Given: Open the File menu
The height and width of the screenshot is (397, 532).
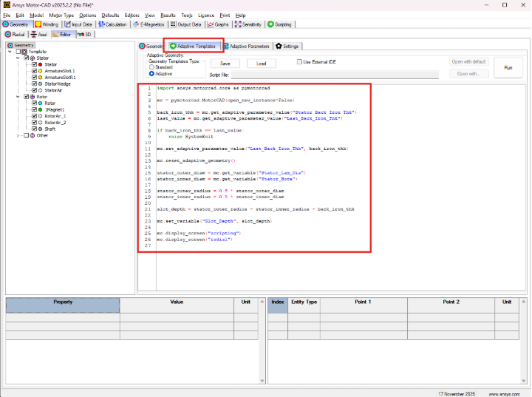Looking at the screenshot, I should pyautogui.click(x=7, y=16).
